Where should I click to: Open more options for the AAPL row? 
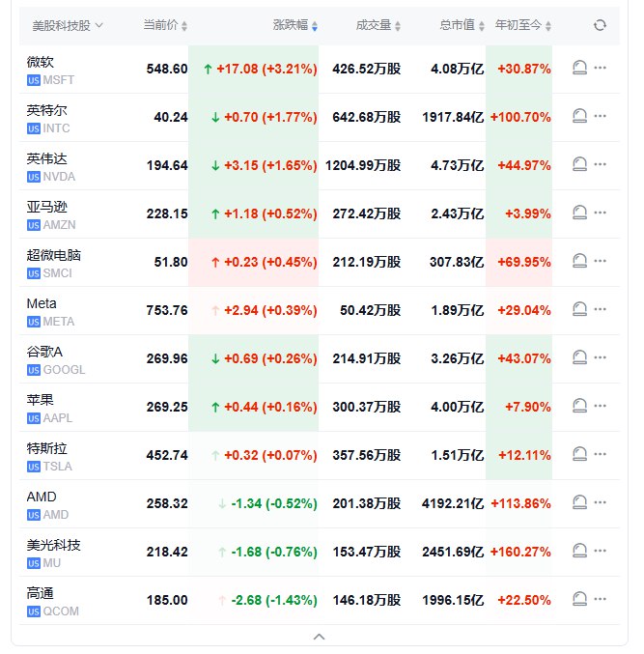600,406
